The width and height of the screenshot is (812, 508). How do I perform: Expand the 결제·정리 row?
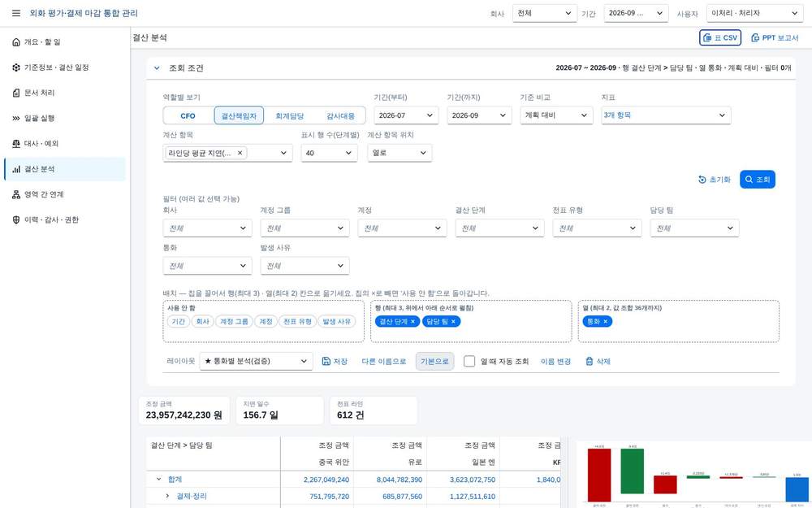(x=167, y=496)
